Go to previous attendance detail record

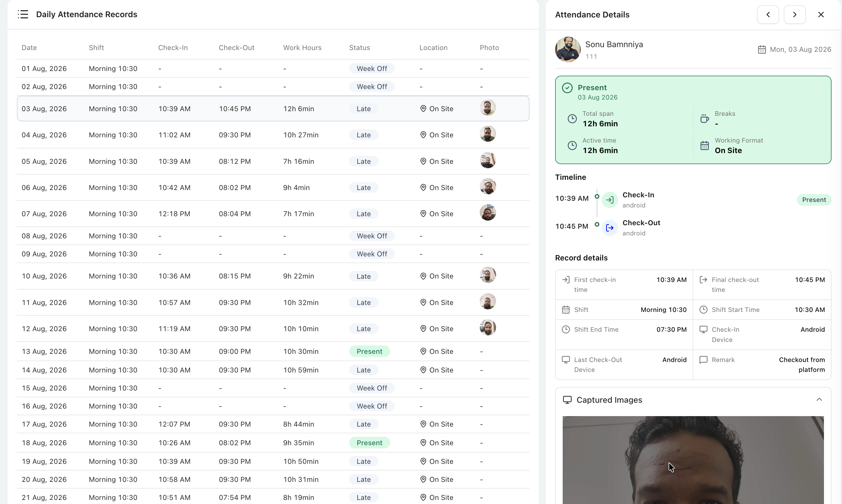point(768,15)
